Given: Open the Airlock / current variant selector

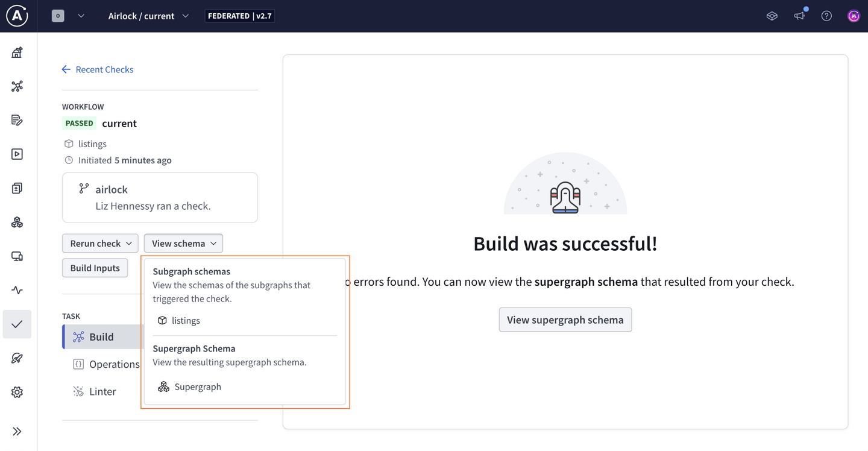Looking at the screenshot, I should coord(148,16).
